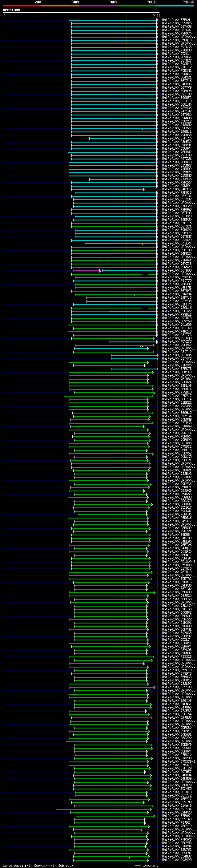This screenshot has width=197, height=868.
Task: Select the query name BP051999
Action: tap(11, 10)
